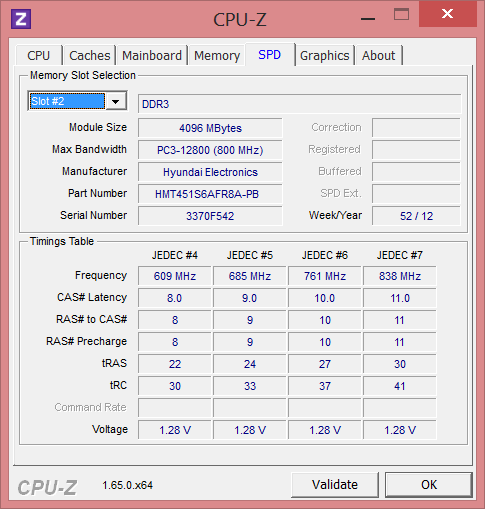Click the JEDEC #4 column header

tap(175, 255)
